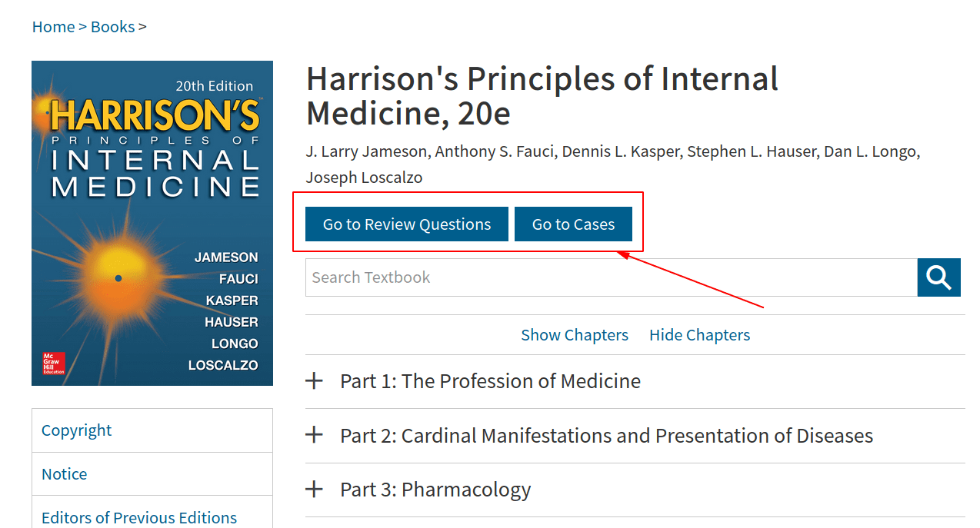Open the Go to Cases button
This screenshot has width=980, height=528.
pos(573,224)
